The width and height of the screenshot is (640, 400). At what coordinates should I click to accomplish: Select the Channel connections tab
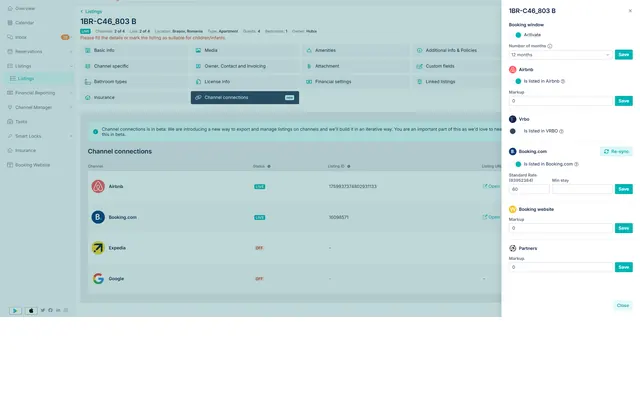245,98
